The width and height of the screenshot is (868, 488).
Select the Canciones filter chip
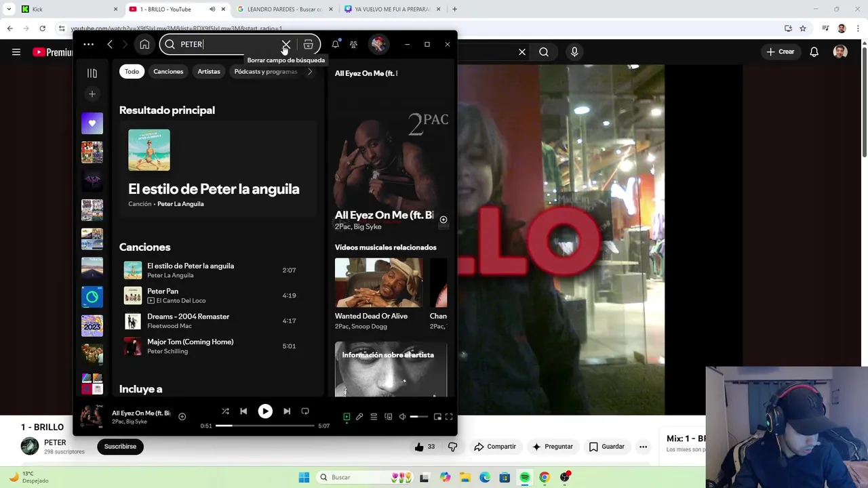click(168, 71)
